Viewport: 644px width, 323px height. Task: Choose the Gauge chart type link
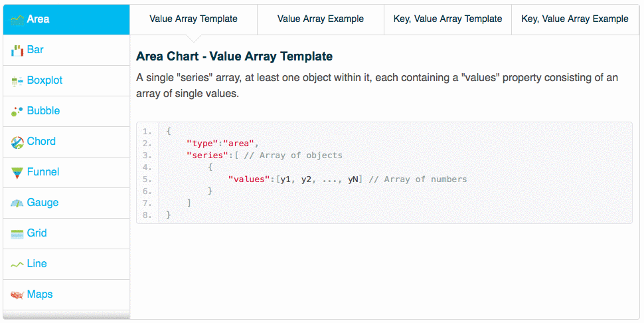42,203
